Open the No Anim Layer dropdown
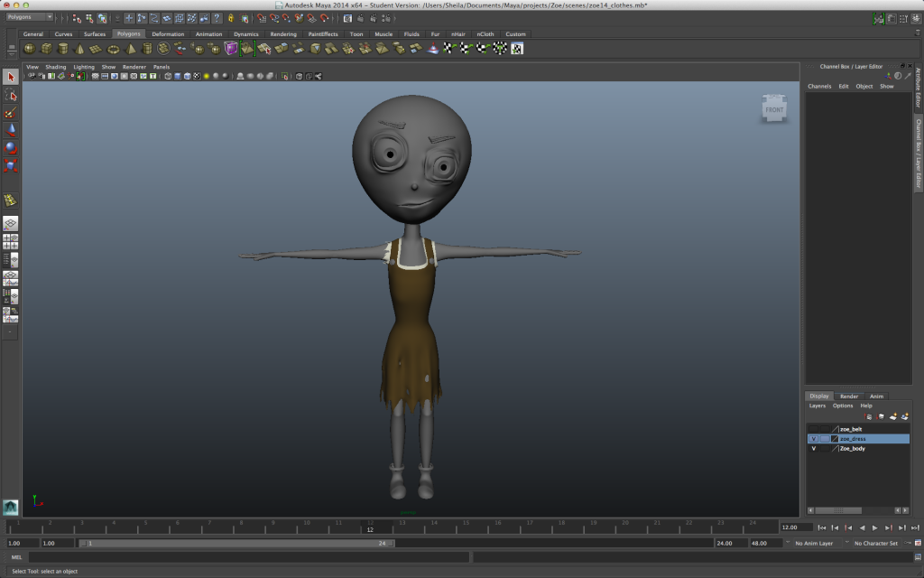The image size is (924, 578). point(814,543)
